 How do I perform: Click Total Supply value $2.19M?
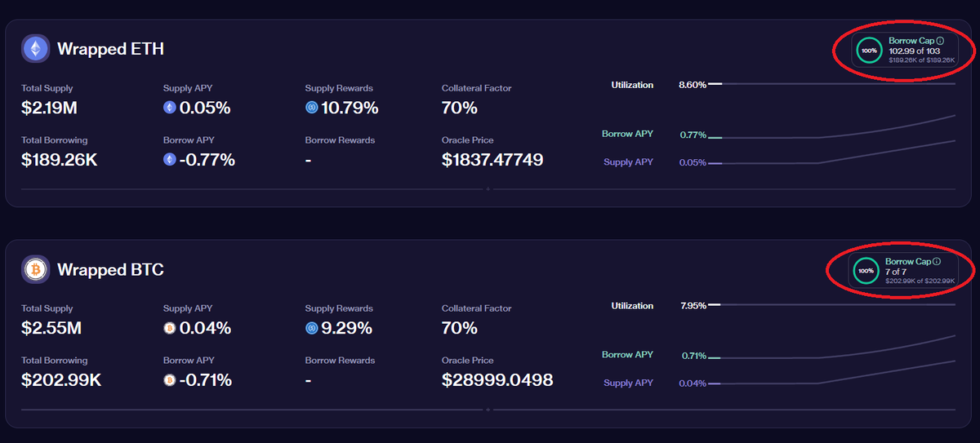click(49, 108)
